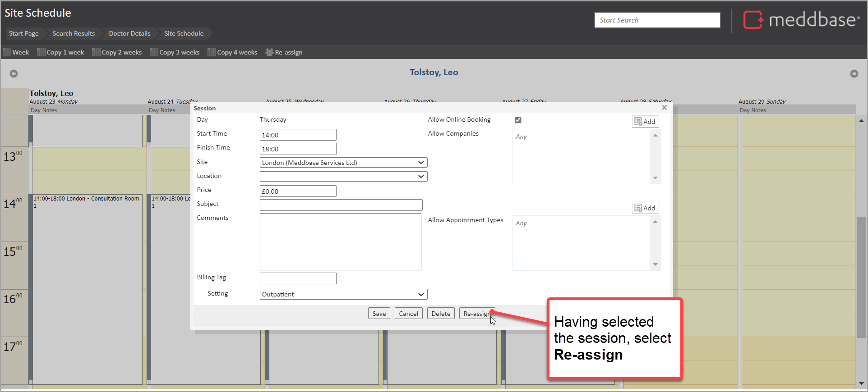Click the Copy 4 weeks icon
This screenshot has height=392, width=868.
coord(212,52)
